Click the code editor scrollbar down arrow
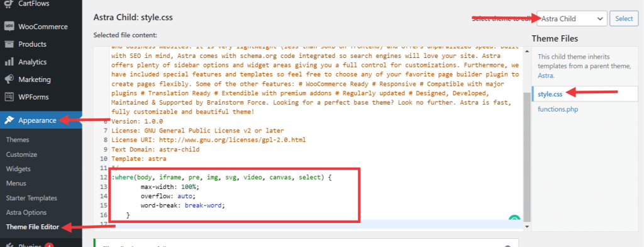 [x=527, y=227]
